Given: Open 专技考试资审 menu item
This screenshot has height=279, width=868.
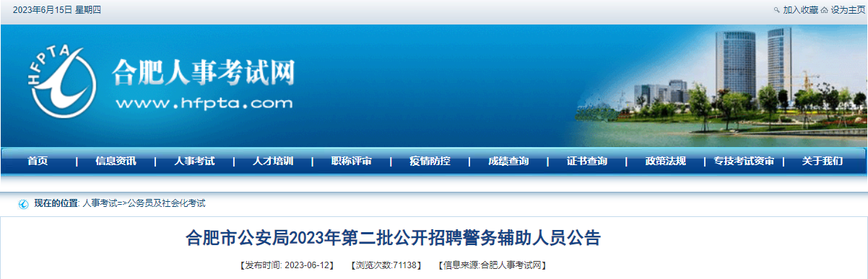Looking at the screenshot, I should pyautogui.click(x=744, y=161).
